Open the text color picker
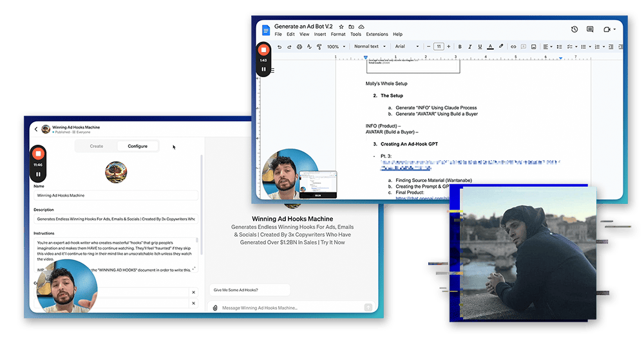 (491, 47)
